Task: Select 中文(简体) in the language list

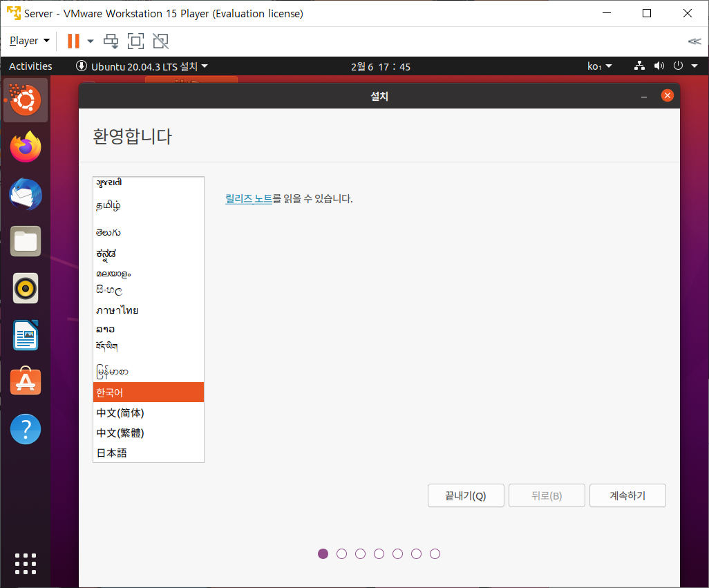Action: (x=149, y=412)
